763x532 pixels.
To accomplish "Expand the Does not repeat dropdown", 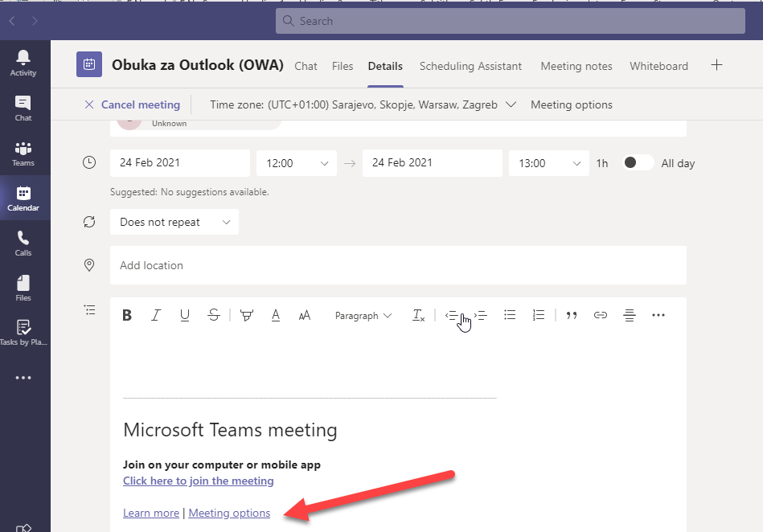I will tap(174, 223).
